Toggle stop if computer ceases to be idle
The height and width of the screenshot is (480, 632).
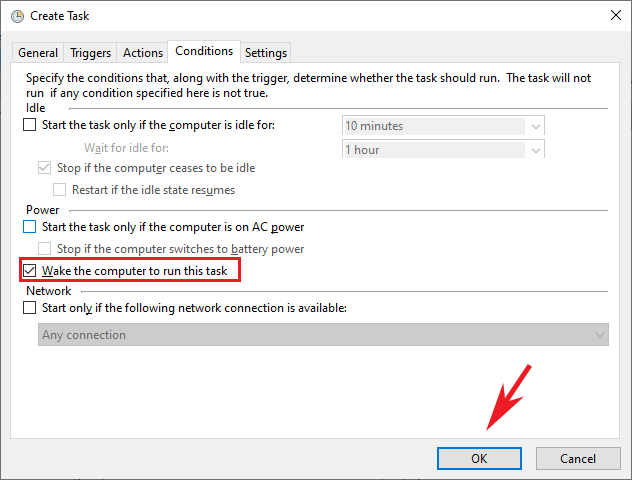[x=45, y=168]
